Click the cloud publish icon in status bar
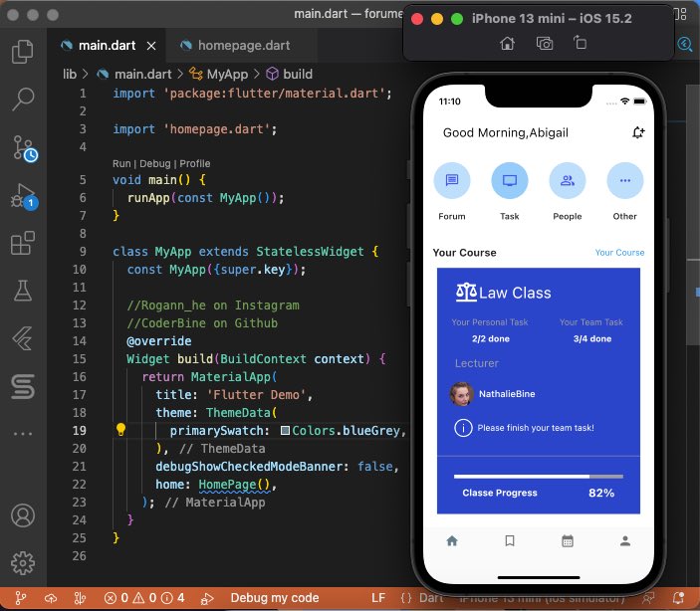Image resolution: width=700 pixels, height=611 pixels. point(51,598)
